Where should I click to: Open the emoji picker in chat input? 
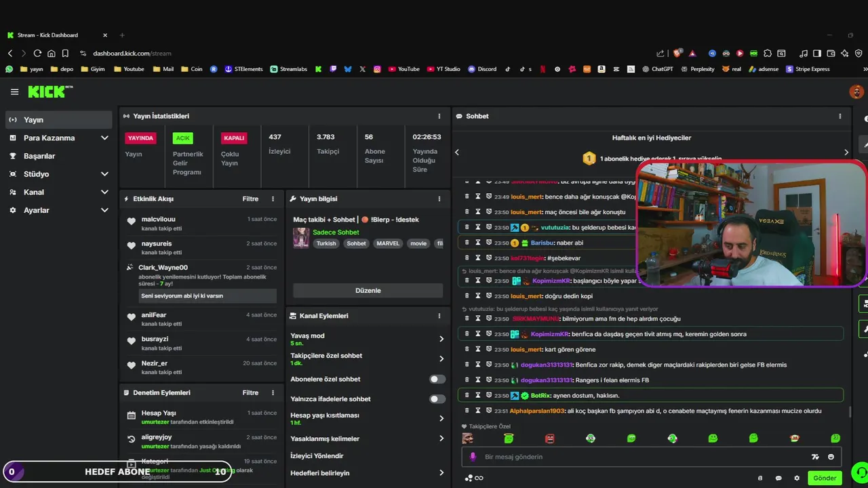[x=831, y=457]
